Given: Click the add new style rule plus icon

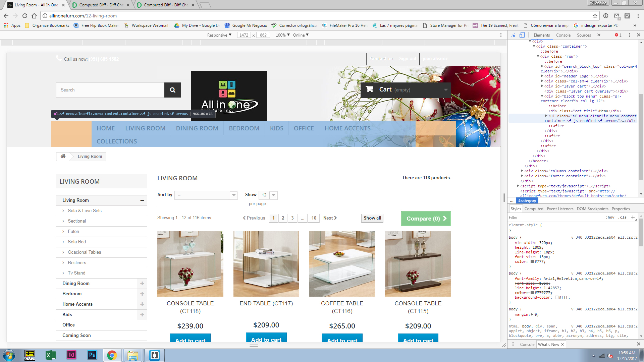Looking at the screenshot, I should [x=633, y=217].
